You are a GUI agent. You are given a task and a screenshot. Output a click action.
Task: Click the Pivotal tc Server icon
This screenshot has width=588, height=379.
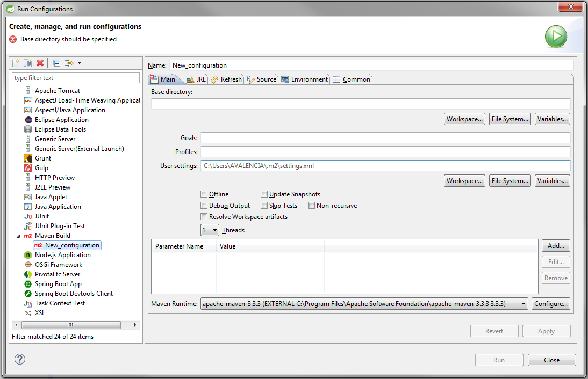(28, 274)
